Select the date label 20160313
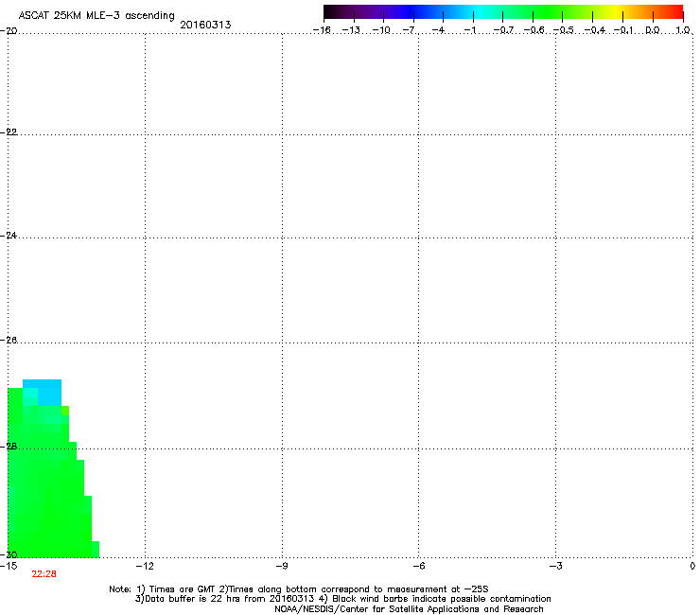Viewport: 700px width, 615px height. point(205,25)
